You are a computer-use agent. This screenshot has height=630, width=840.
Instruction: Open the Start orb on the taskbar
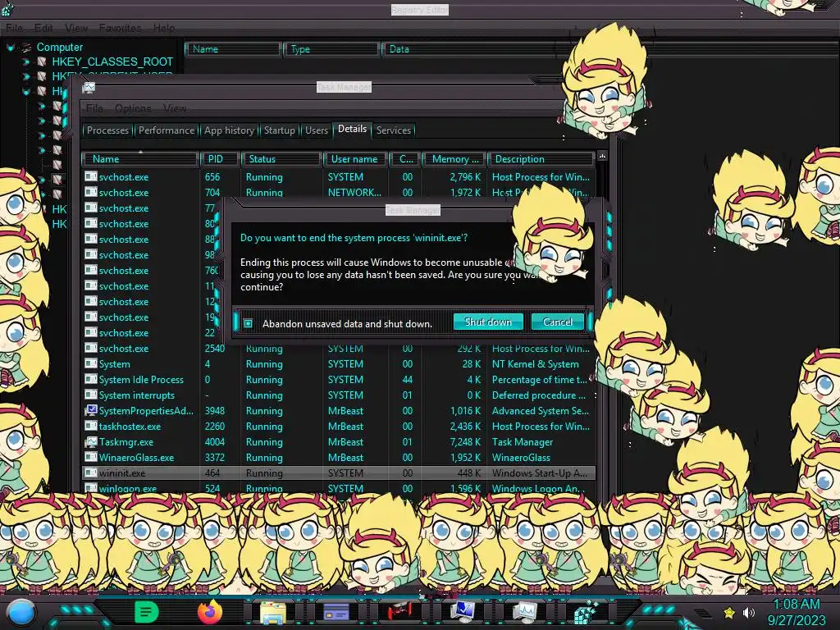[21, 614]
